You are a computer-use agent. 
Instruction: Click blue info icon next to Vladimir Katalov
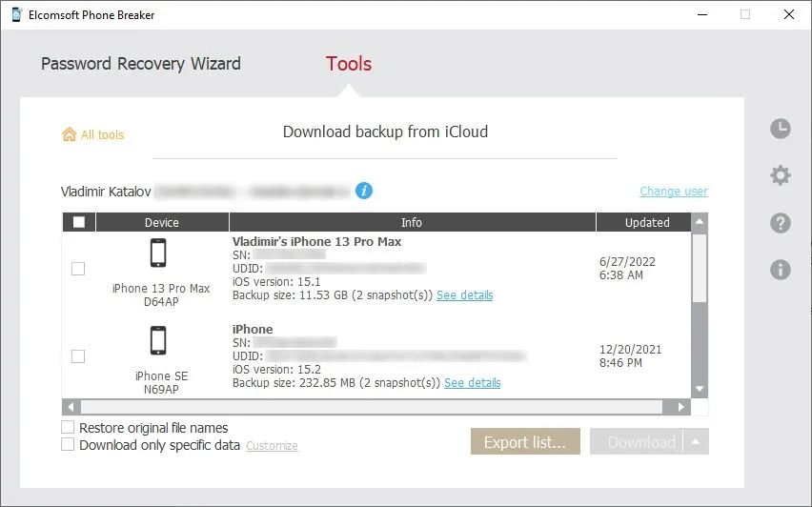[363, 191]
